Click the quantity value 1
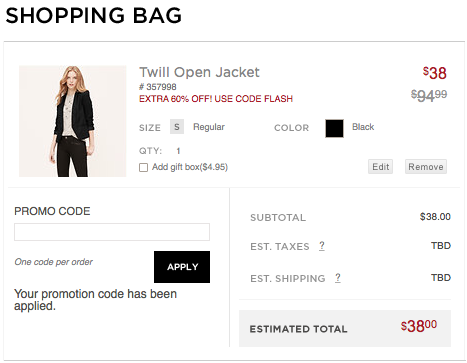Viewport: 467px width, 363px height. pos(178,151)
